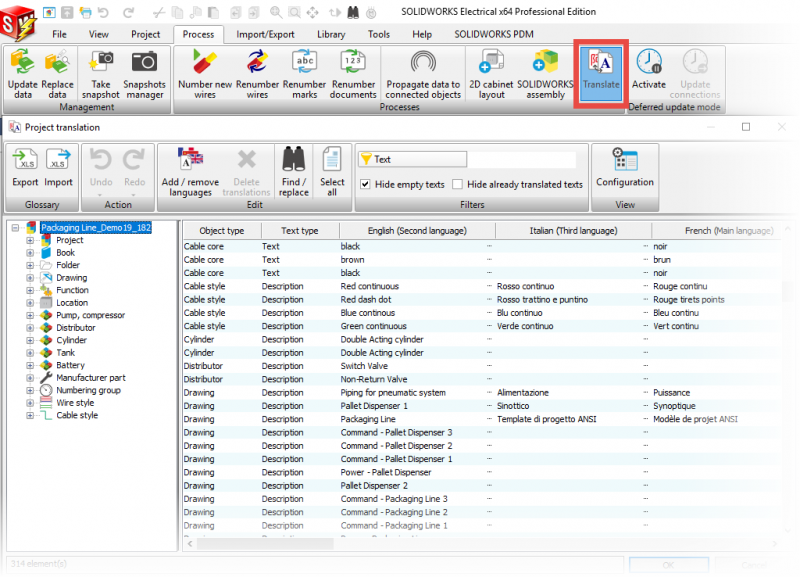Click the Update data icon
Screen dimensions: 800x577
(x=22, y=73)
